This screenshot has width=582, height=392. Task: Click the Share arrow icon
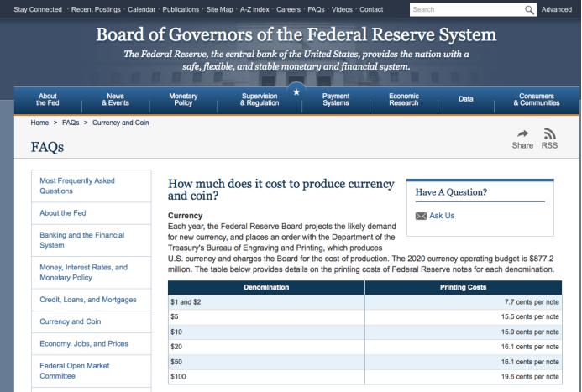click(x=522, y=133)
